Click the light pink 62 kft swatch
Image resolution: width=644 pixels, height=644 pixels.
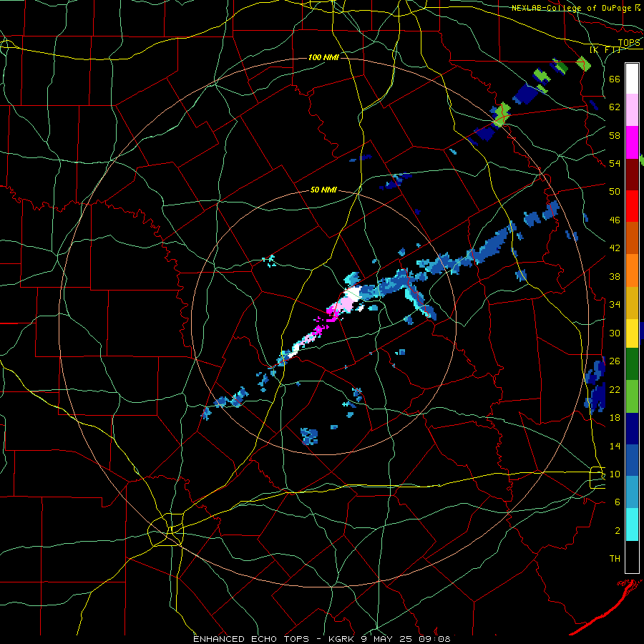click(632, 110)
